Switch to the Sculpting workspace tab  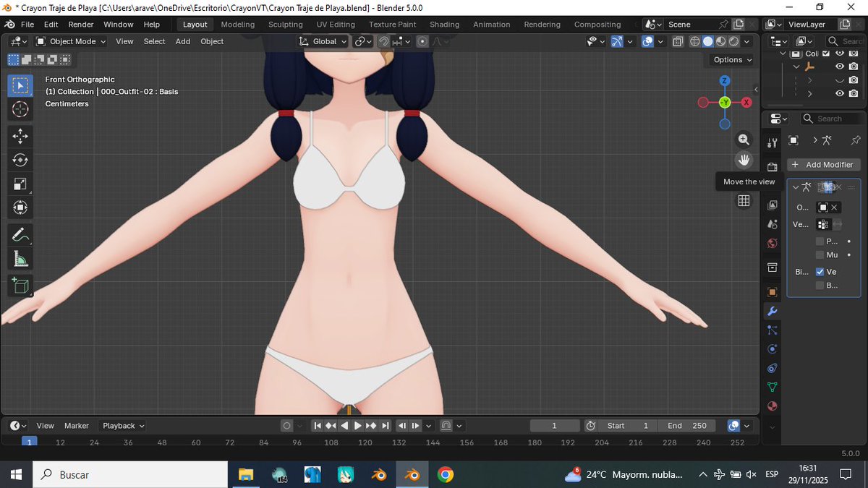pyautogui.click(x=285, y=25)
